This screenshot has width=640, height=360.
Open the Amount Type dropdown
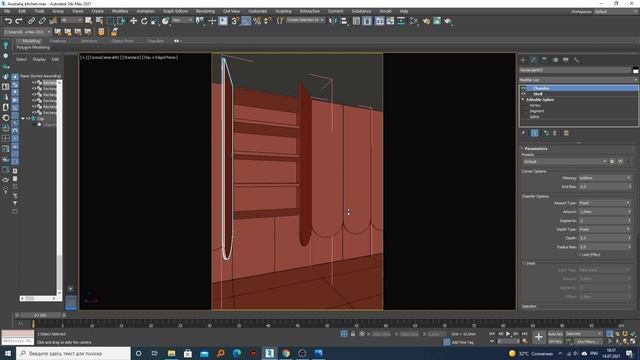point(605,203)
